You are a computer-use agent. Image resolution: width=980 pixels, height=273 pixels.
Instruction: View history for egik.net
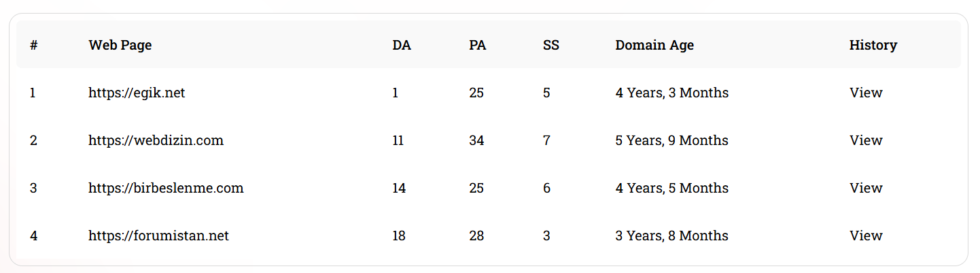pyautogui.click(x=866, y=93)
